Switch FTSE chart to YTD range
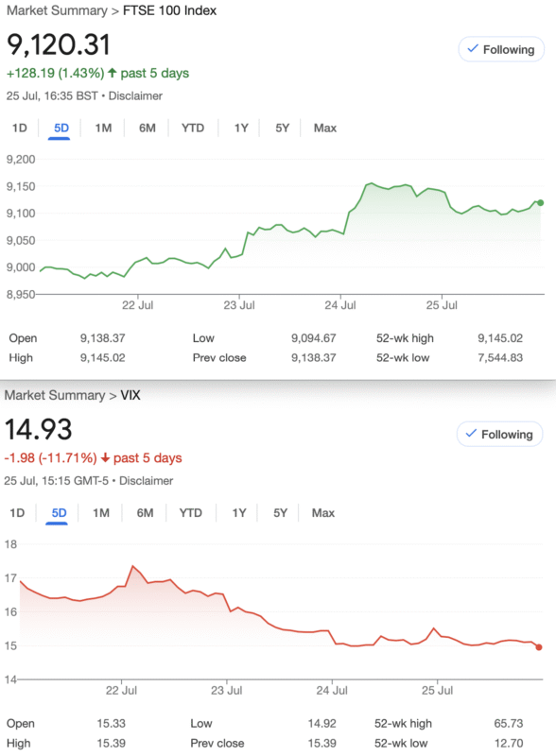This screenshot has width=556, height=756. (x=193, y=128)
